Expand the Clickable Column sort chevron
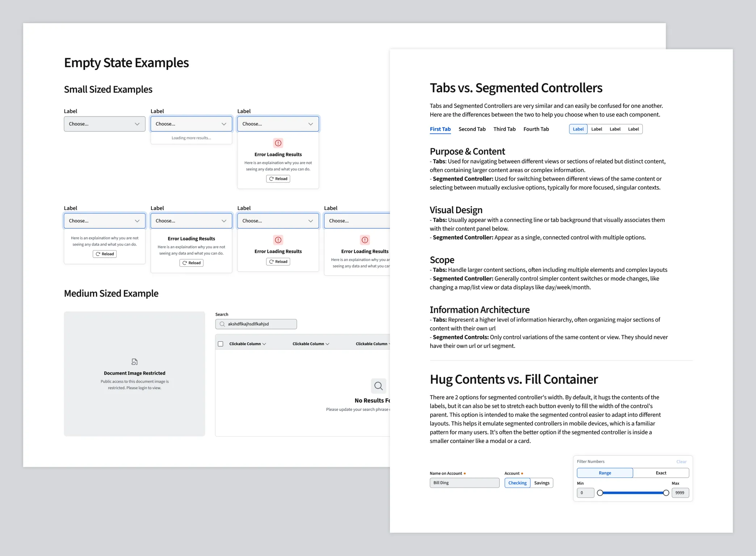This screenshot has width=756, height=556. [x=264, y=344]
